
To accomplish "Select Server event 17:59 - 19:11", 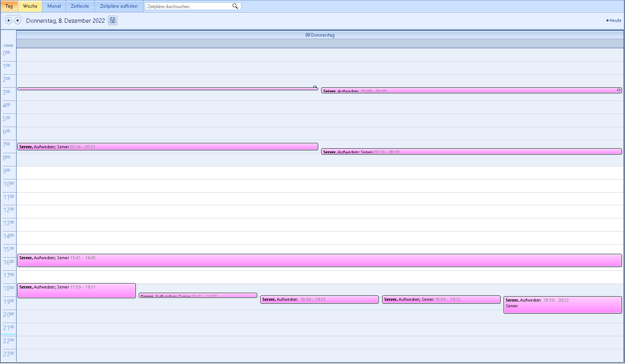I will coord(76,290).
